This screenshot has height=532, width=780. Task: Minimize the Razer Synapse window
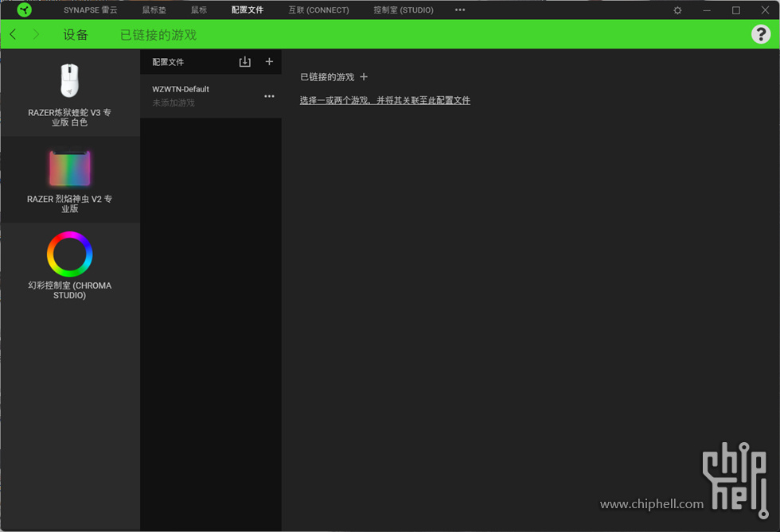point(707,10)
